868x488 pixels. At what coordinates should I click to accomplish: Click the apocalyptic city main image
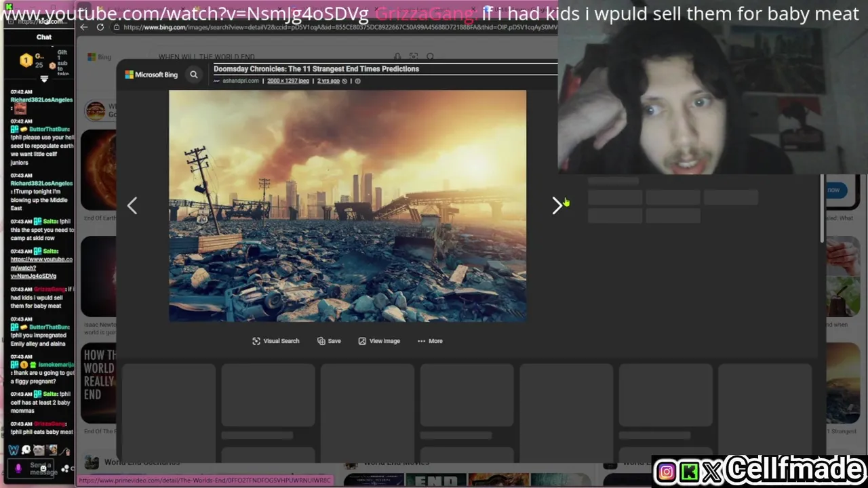pos(347,205)
